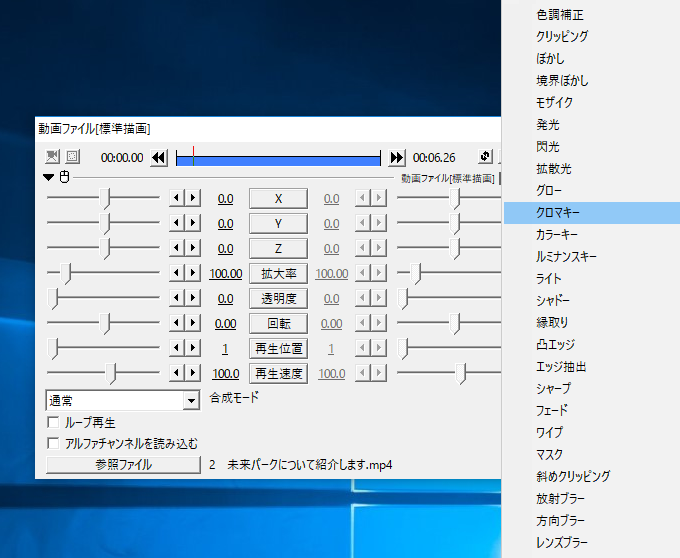The width and height of the screenshot is (680, 558).
Task: Select 斜めクリッピング from filter menu
Action: point(590,476)
